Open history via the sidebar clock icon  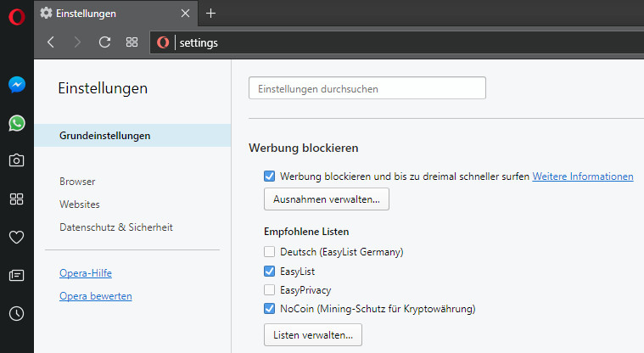(x=16, y=314)
